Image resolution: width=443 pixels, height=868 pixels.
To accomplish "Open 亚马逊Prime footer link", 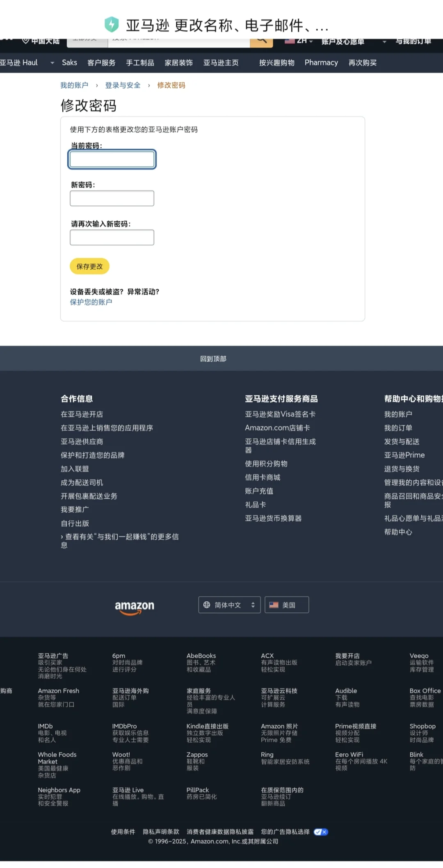I will pos(404,455).
